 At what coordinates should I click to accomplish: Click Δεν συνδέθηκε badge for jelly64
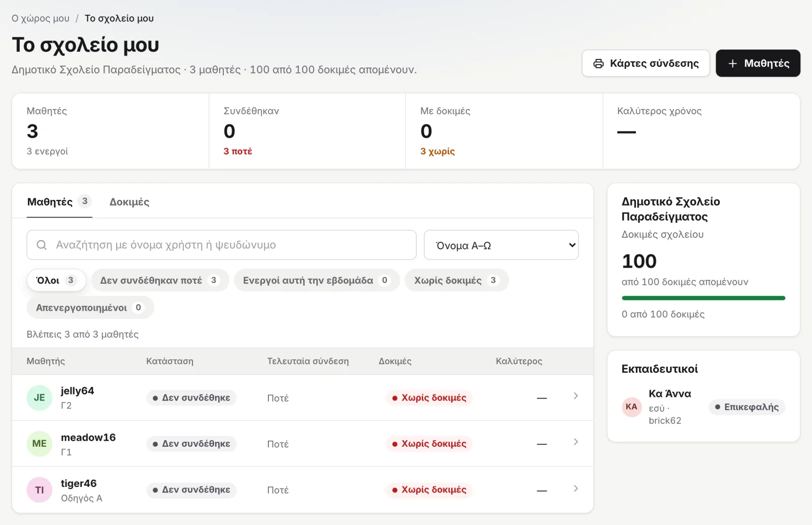tap(191, 398)
